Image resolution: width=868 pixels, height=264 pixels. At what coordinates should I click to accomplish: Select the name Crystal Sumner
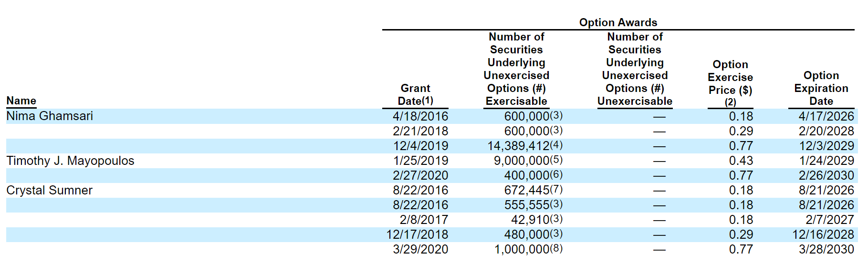coord(50,191)
